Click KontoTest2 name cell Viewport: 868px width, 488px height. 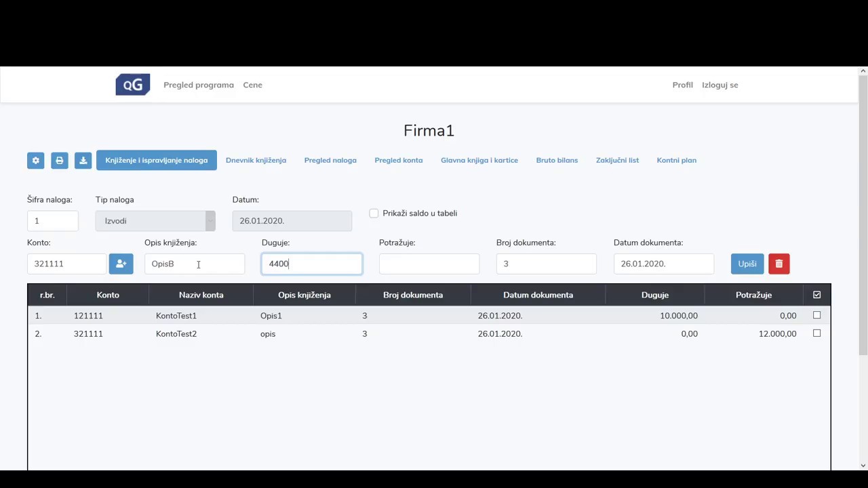pyautogui.click(x=176, y=334)
